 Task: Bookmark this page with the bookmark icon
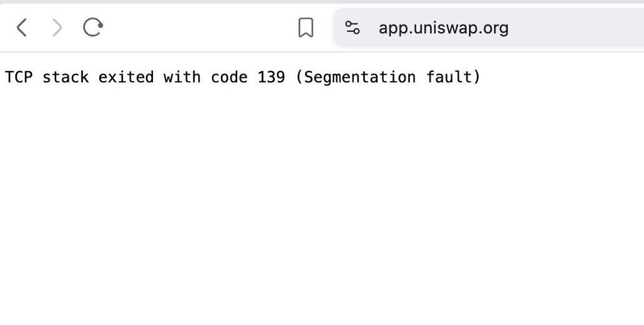[306, 27]
